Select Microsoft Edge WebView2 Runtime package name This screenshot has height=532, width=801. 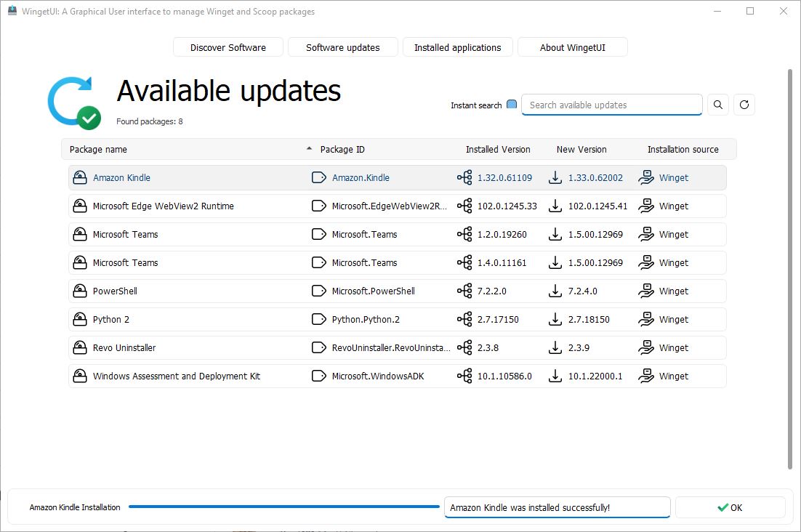coord(164,206)
